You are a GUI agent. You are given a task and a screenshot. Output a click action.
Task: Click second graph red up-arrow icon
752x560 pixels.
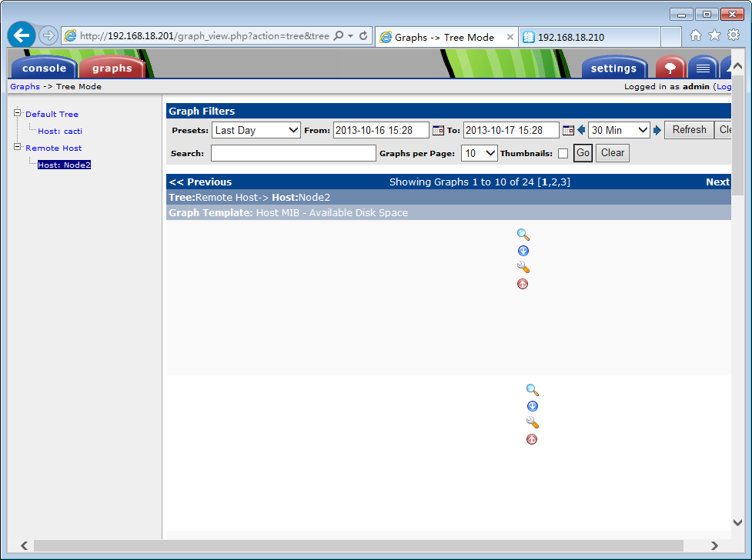(532, 439)
